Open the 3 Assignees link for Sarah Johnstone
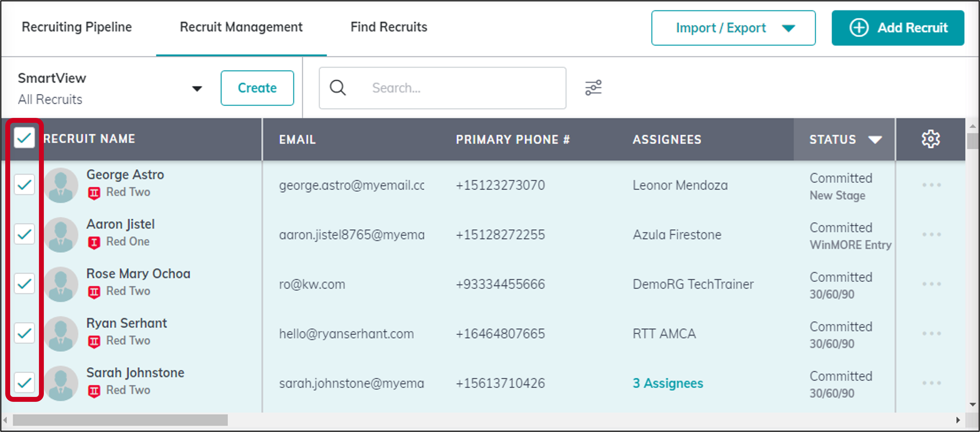Viewport: 980px width, 432px height. point(668,383)
